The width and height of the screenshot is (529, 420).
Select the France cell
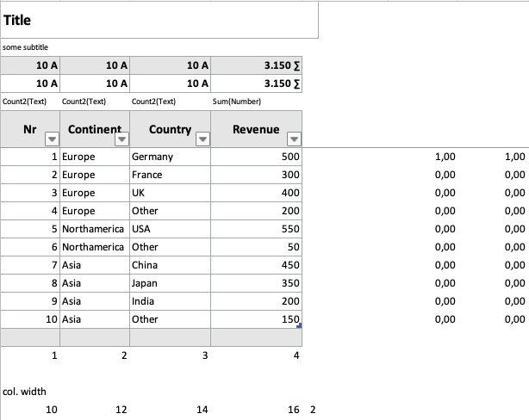(x=170, y=175)
